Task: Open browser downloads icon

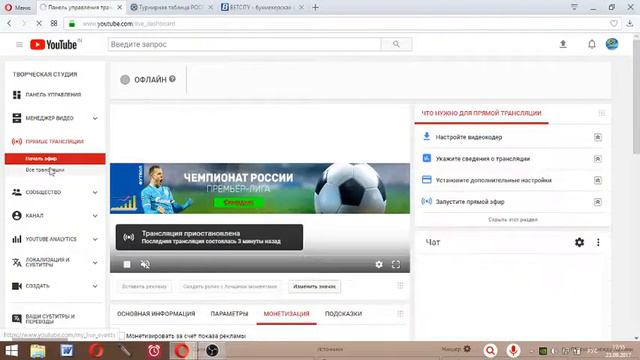Action: [x=629, y=24]
